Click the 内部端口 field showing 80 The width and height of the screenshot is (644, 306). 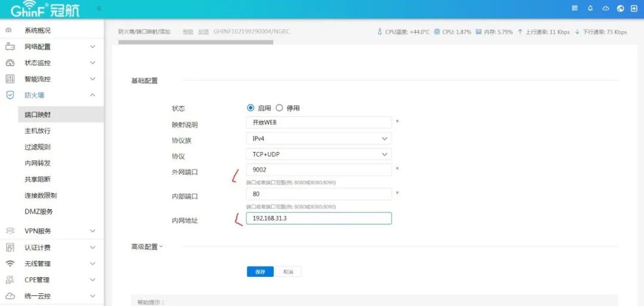(318, 194)
